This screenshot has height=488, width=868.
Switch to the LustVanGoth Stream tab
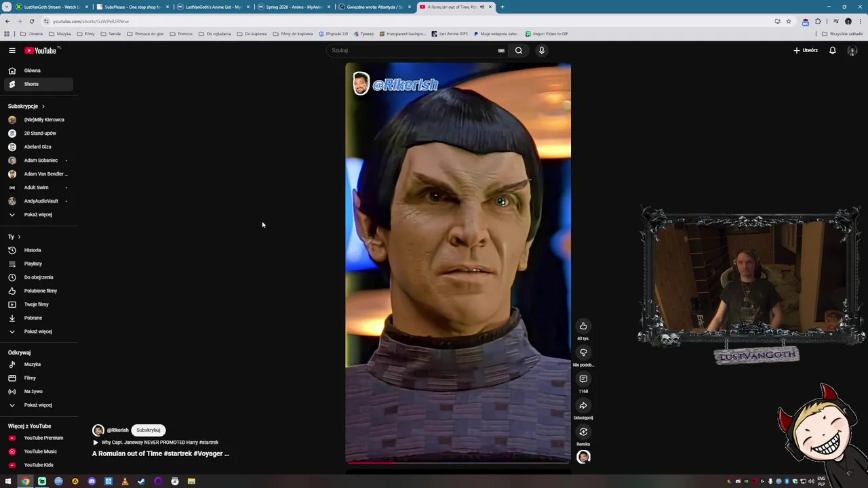(x=52, y=7)
